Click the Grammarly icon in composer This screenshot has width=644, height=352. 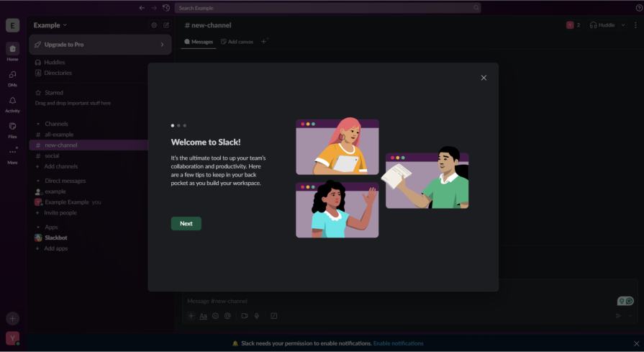[630, 302]
